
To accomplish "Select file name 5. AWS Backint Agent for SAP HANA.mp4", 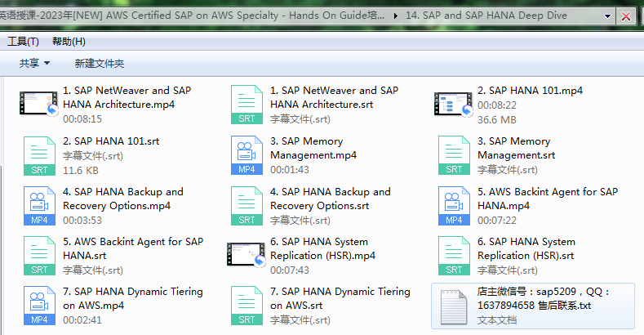I will click(548, 199).
